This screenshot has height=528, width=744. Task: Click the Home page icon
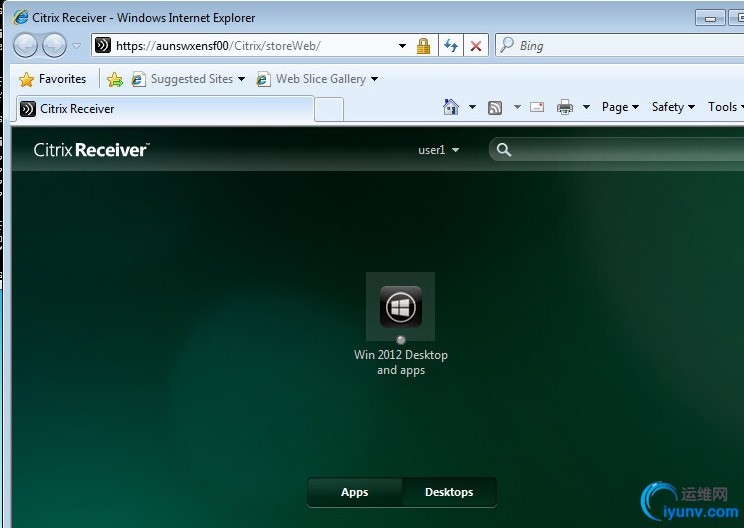(451, 107)
